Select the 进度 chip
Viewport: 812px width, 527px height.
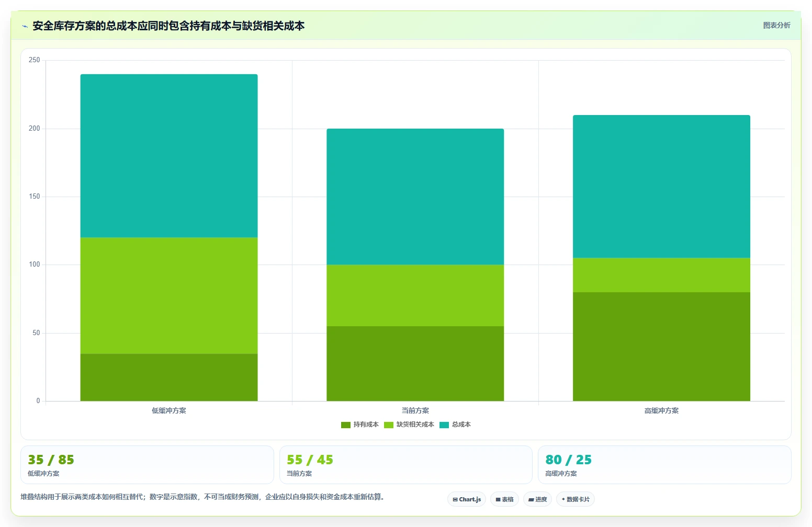point(537,499)
